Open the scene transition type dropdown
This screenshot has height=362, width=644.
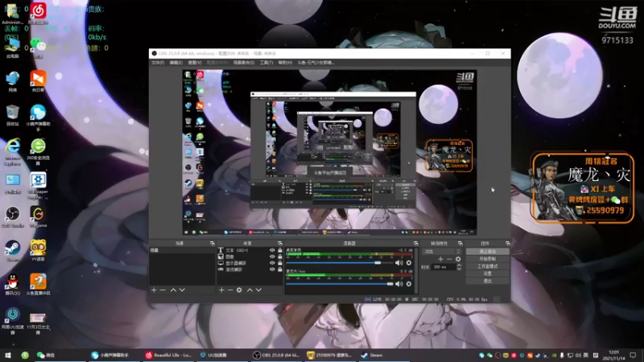[x=442, y=251]
